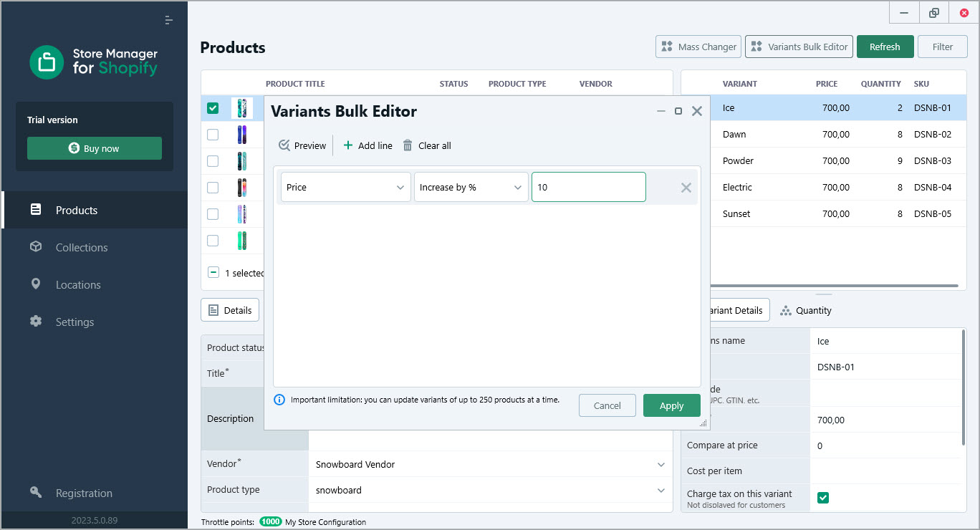The width and height of the screenshot is (980, 530).
Task: Sort variants by the Quantity column header
Action: [880, 84]
